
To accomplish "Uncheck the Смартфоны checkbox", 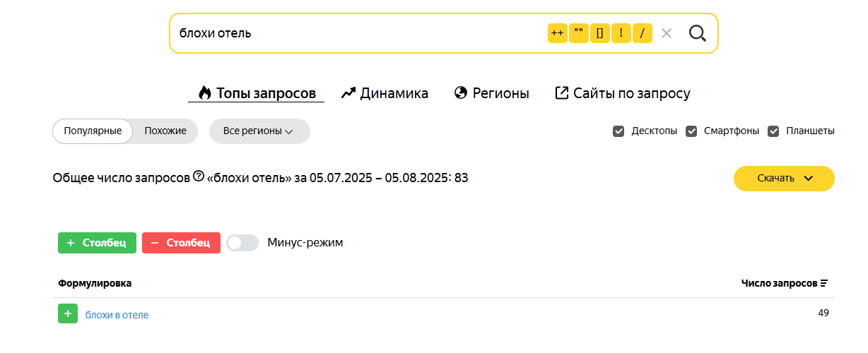I will (x=692, y=131).
